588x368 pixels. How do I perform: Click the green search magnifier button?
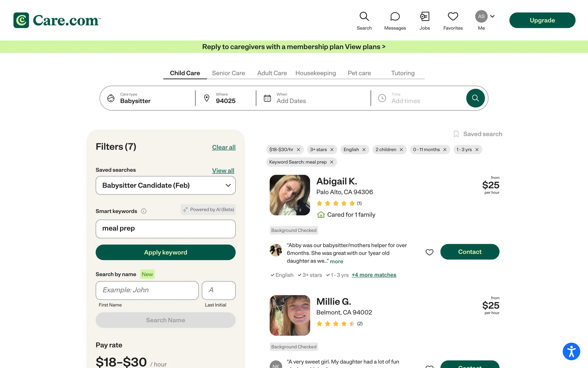[x=475, y=98]
